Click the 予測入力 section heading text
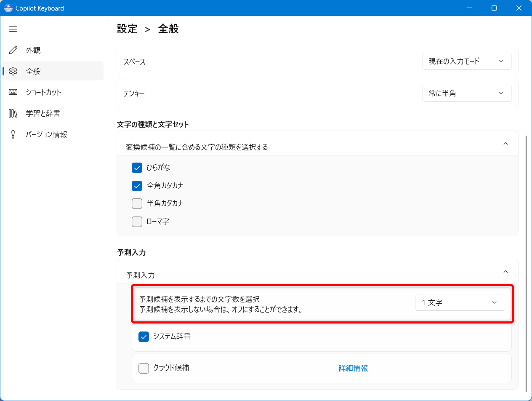The width and height of the screenshot is (532, 401). 131,252
